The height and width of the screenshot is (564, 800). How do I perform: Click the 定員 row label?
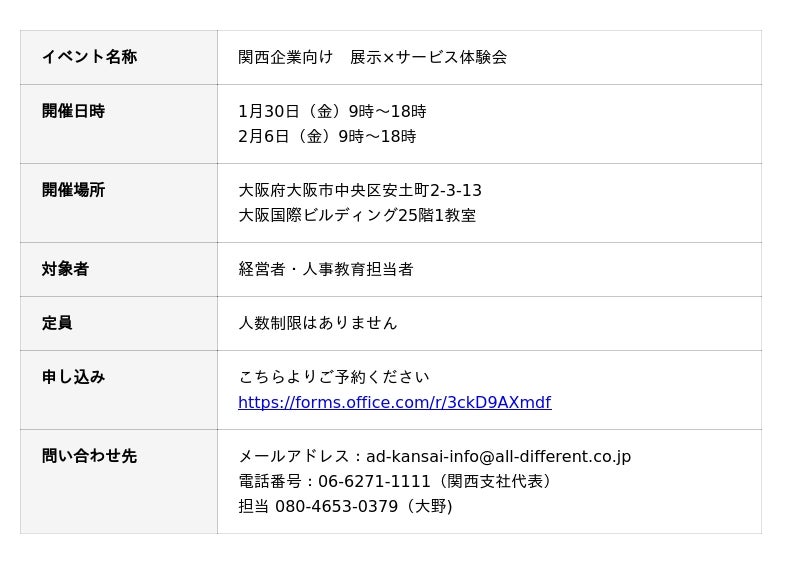click(57, 323)
